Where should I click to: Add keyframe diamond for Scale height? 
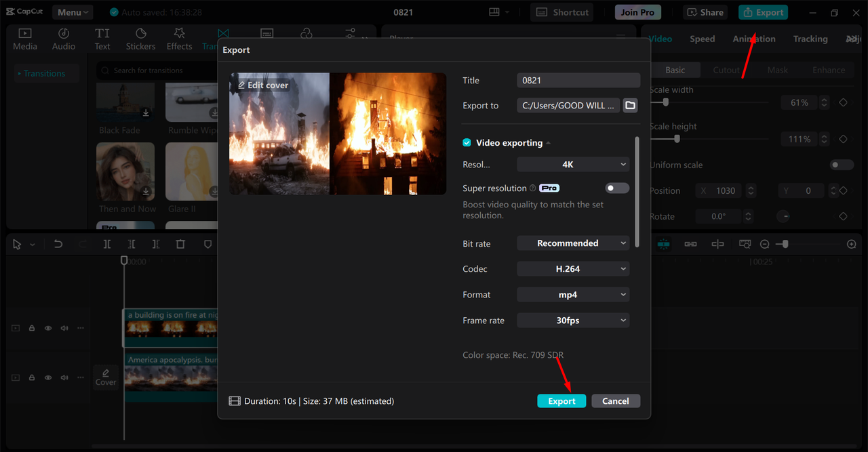843,139
